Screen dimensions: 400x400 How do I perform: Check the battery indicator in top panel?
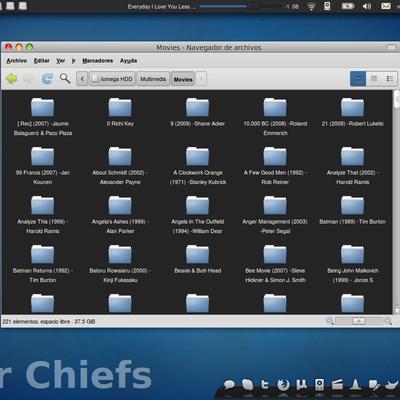click(348, 6)
